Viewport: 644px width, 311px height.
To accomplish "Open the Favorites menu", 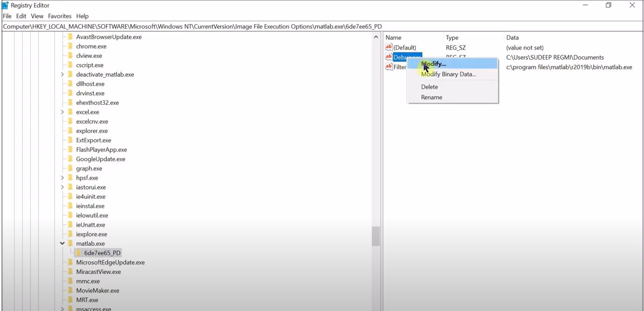I will click(60, 16).
